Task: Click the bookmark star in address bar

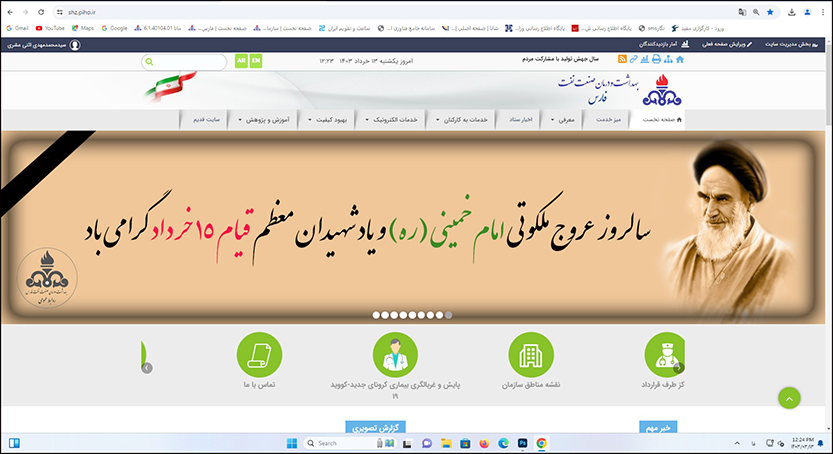Action: pos(770,12)
